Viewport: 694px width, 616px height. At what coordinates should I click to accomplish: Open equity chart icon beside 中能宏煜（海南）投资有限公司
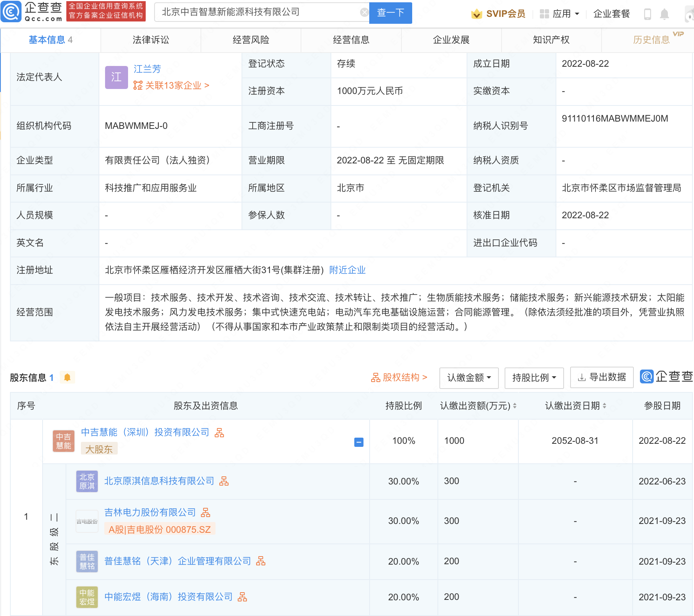click(242, 597)
